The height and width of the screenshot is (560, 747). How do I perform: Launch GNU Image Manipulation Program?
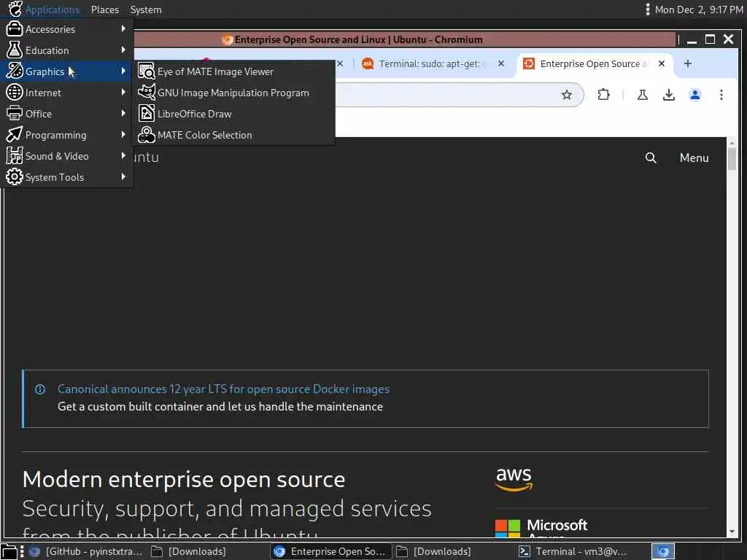coord(234,93)
